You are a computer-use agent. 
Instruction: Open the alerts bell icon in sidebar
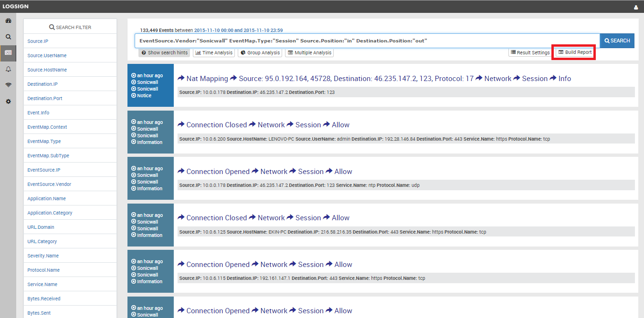point(8,69)
